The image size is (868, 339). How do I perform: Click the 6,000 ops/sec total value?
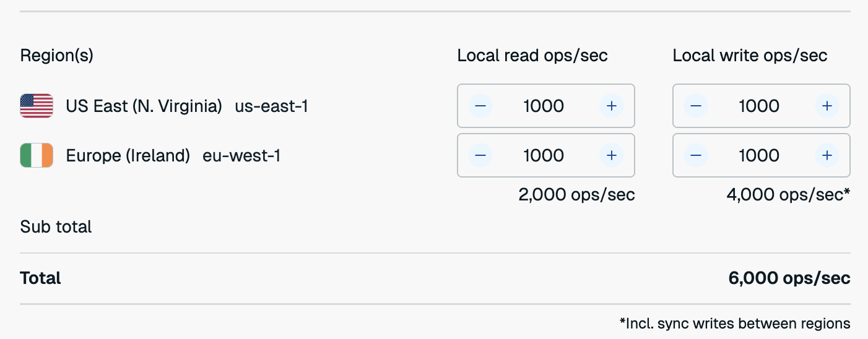(x=789, y=278)
